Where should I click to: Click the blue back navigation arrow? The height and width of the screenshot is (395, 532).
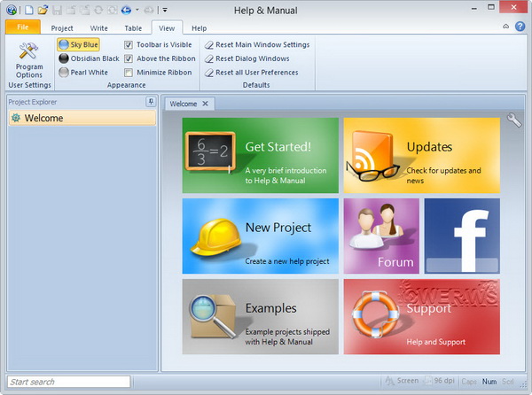(125, 10)
